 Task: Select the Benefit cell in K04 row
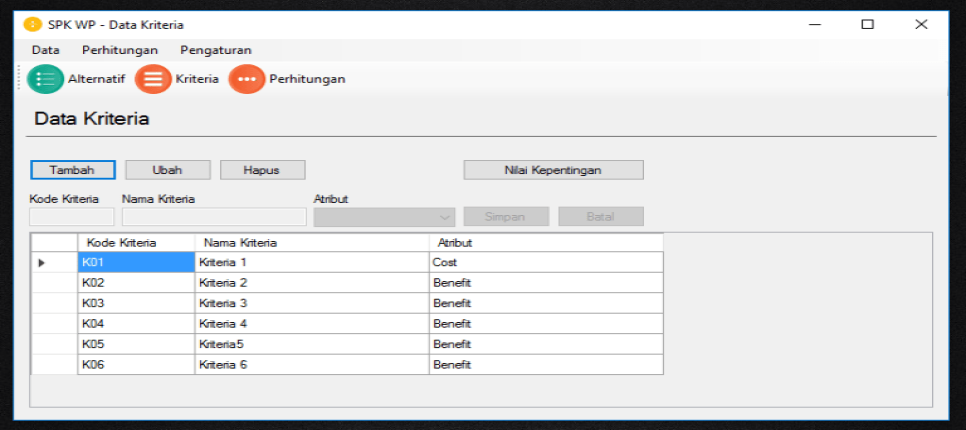coord(546,323)
